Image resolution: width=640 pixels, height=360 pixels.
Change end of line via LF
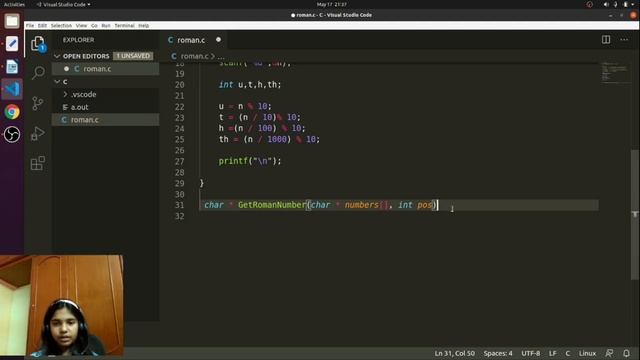[553, 353]
